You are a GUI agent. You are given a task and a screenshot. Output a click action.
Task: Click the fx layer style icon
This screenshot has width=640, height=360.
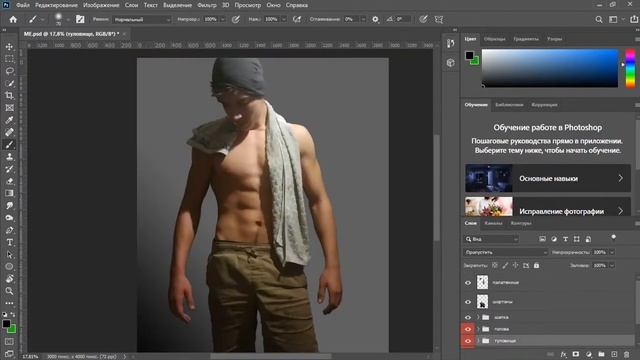tap(563, 354)
